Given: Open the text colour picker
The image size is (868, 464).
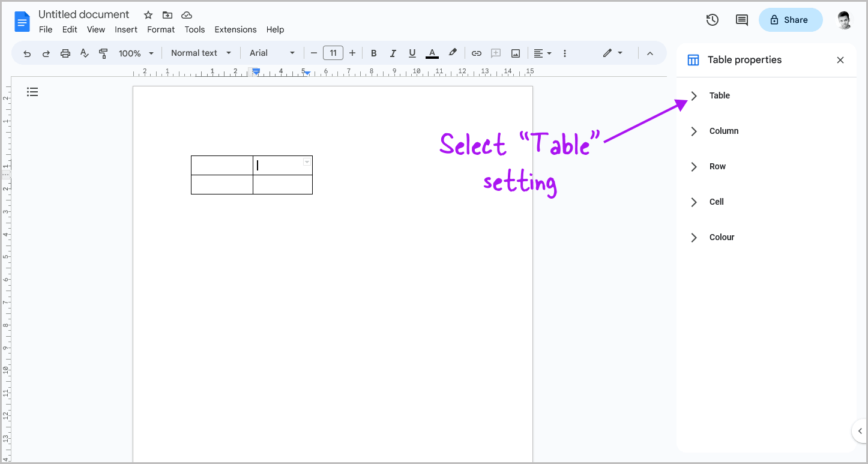Looking at the screenshot, I should pos(432,53).
